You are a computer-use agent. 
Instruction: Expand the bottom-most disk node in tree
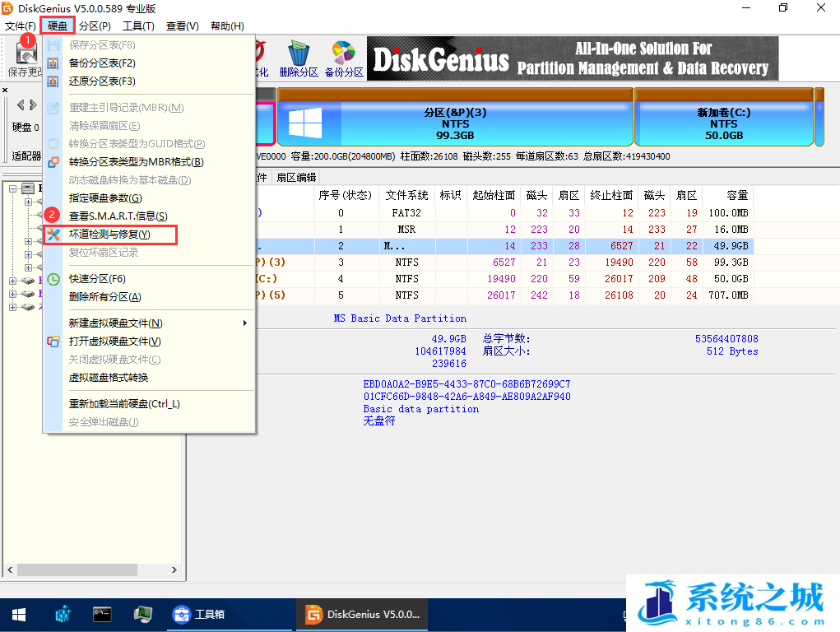tap(13, 307)
